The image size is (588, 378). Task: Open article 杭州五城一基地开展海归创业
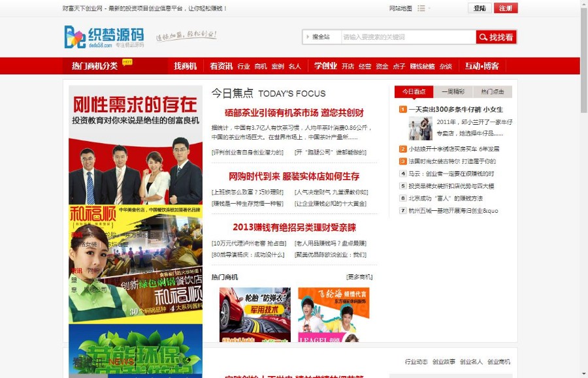tap(453, 211)
